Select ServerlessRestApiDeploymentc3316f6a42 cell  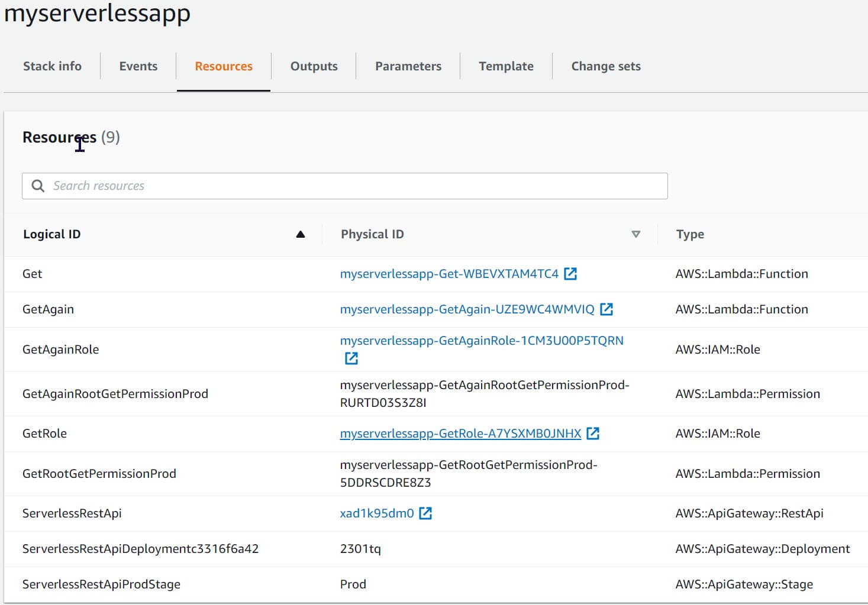[140, 549]
